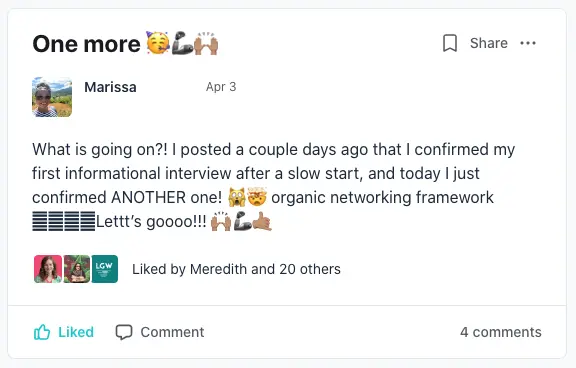The image size is (576, 368).
Task: Toggle the Liked thumbs-up button
Action: 64,332
